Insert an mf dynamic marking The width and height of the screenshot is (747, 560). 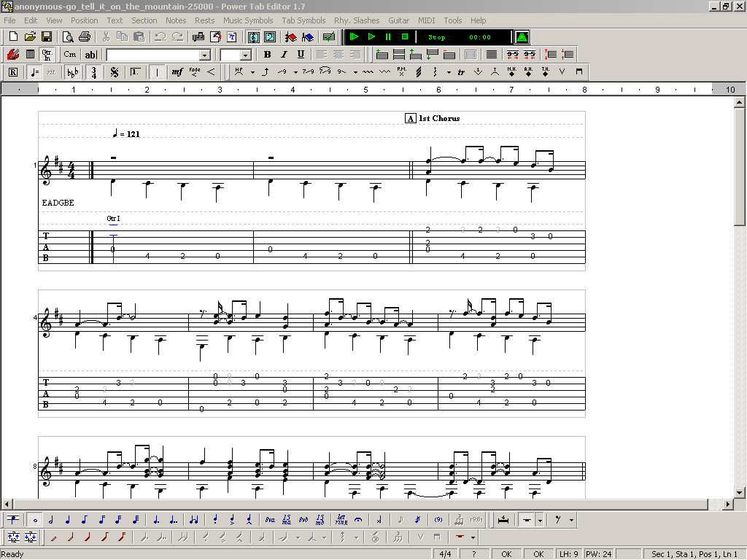coord(177,72)
